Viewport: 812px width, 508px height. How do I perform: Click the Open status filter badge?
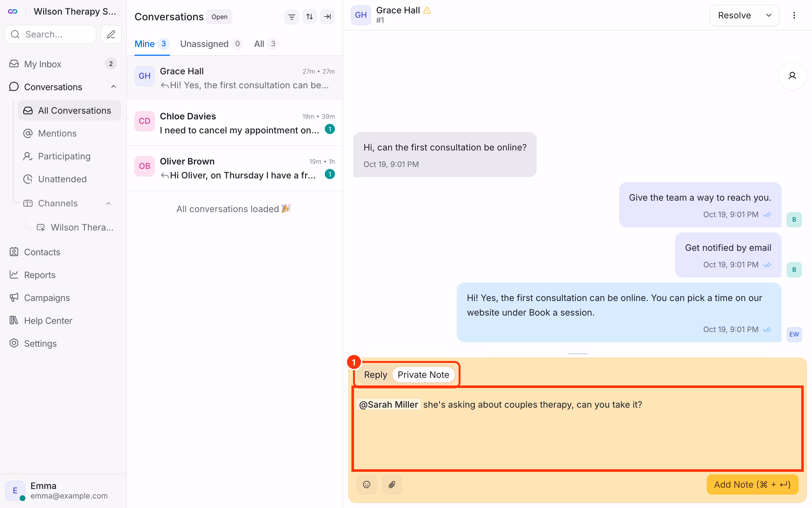(219, 17)
